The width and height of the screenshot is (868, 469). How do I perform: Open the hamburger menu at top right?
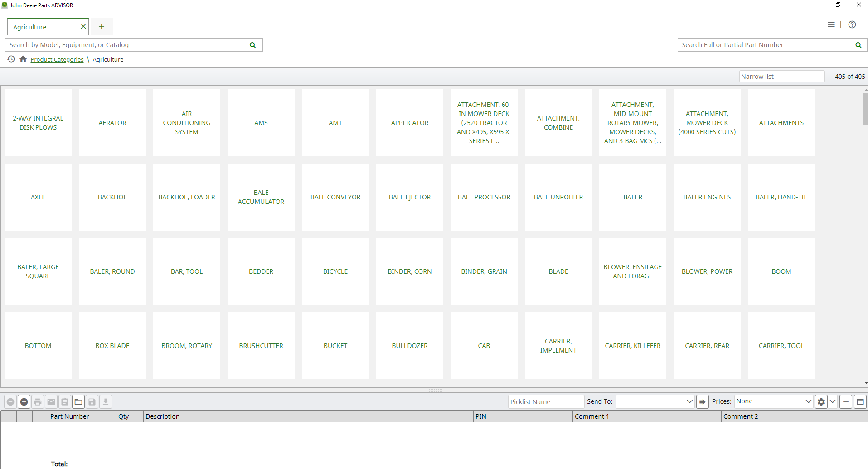831,24
